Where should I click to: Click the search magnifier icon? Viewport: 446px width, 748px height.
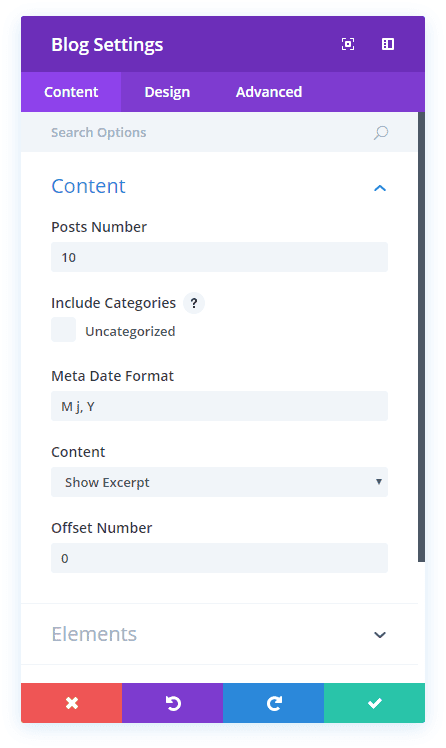pyautogui.click(x=381, y=133)
